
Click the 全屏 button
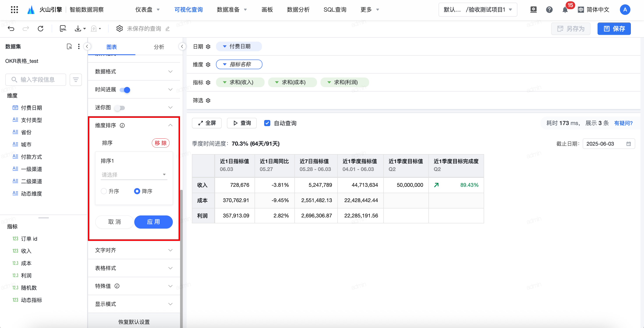[x=207, y=123]
